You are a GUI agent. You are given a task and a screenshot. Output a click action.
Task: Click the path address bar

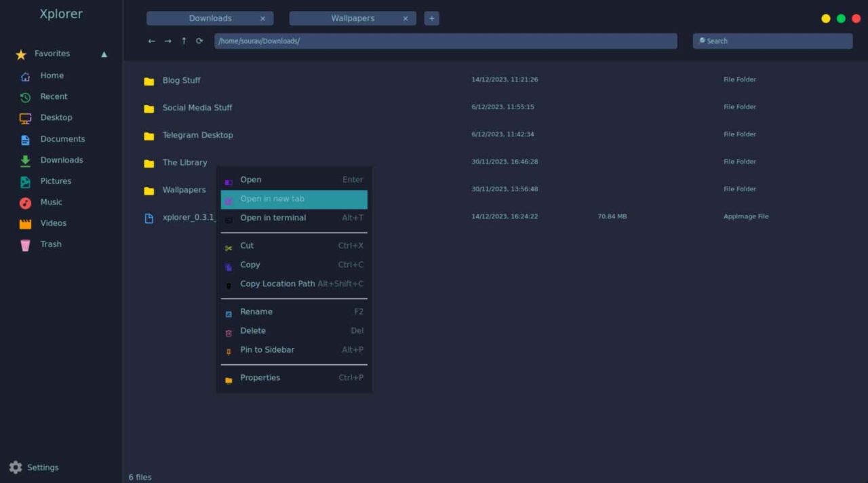446,41
